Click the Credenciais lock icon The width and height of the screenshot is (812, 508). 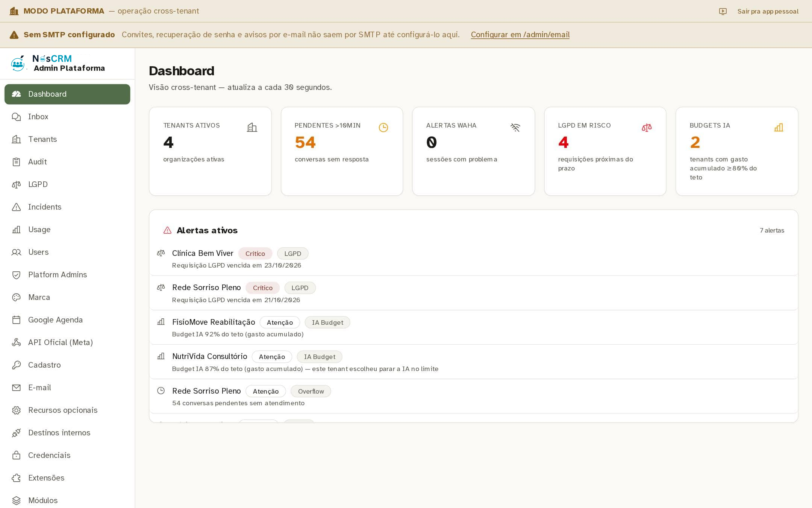tap(16, 455)
